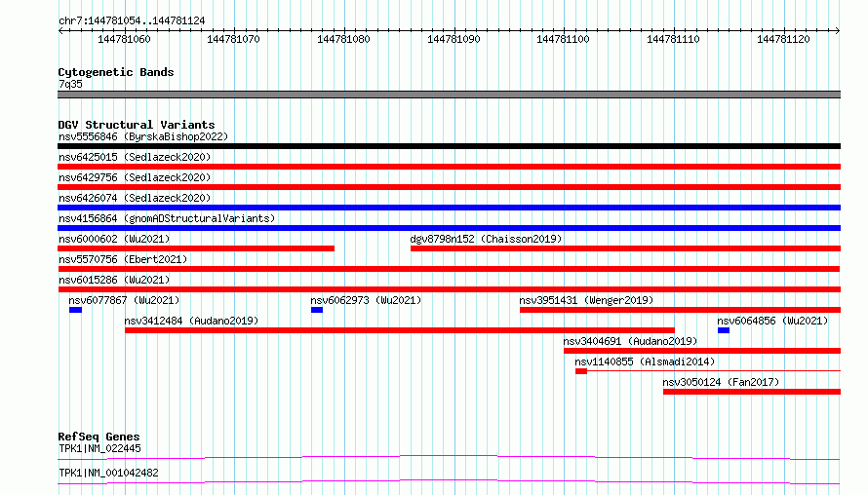Select the small blue nsv6062973 marker
Viewport: 868px width, 495px height.
pos(317,310)
